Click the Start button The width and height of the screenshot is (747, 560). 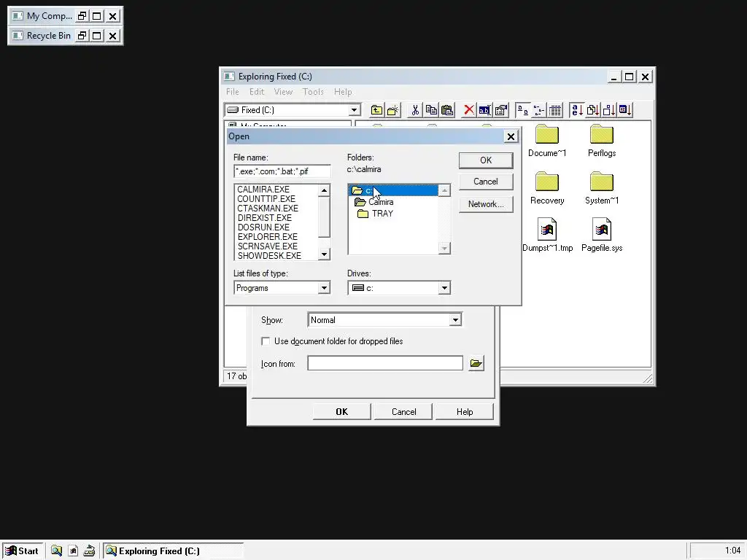(23, 551)
